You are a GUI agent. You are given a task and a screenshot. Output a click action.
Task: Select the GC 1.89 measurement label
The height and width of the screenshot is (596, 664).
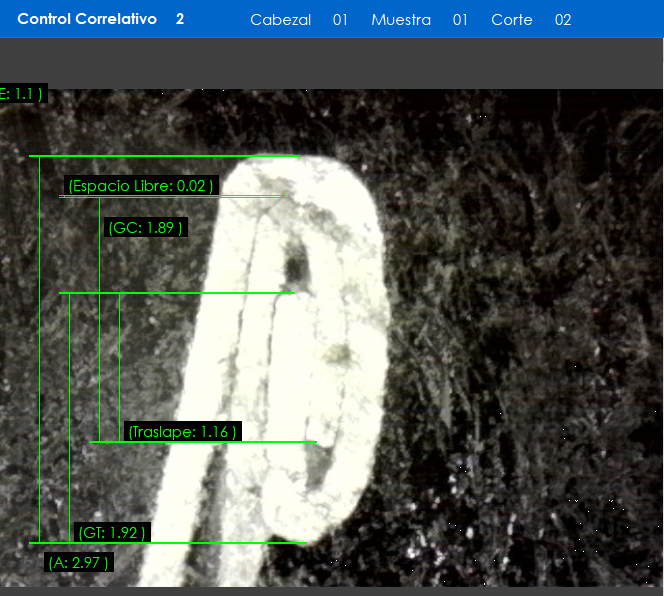(146, 228)
